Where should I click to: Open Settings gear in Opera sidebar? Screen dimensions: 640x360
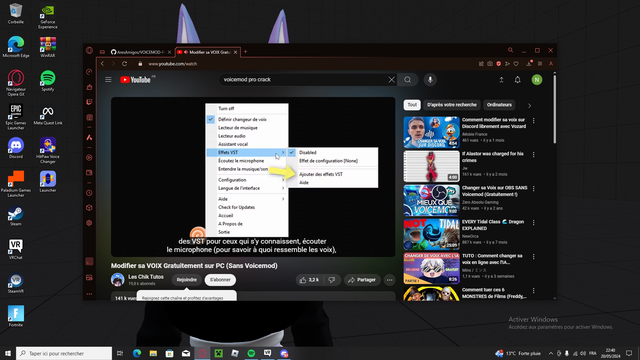pyautogui.click(x=89, y=223)
